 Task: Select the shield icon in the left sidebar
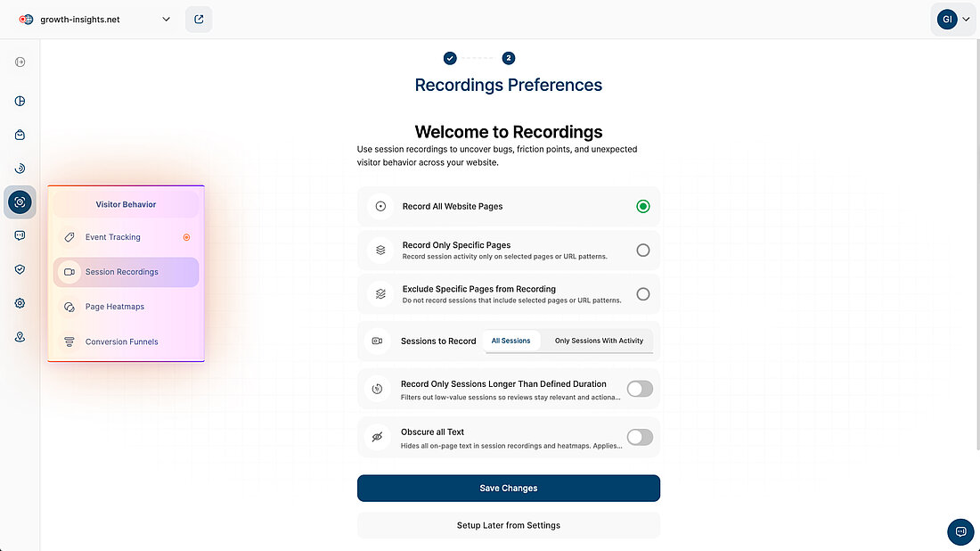point(20,268)
